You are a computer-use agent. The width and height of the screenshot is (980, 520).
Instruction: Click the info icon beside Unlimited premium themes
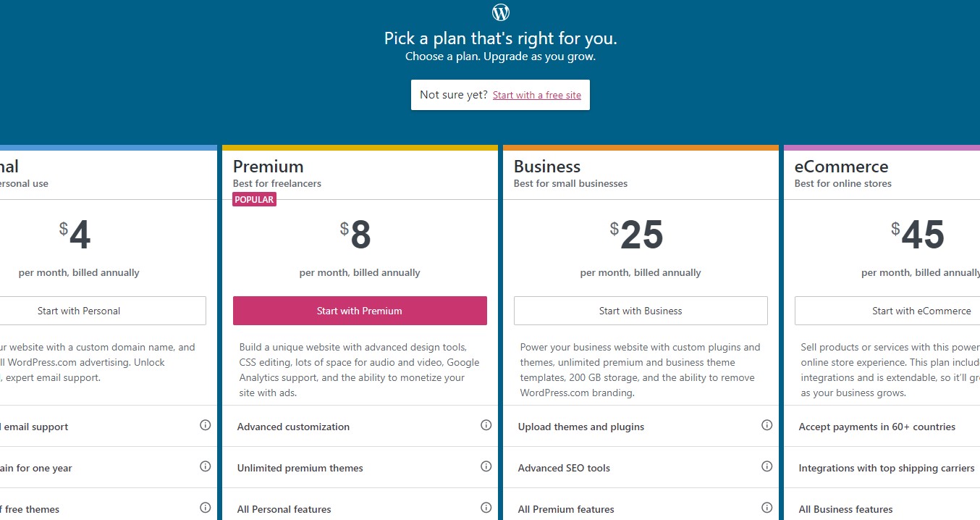pos(486,467)
